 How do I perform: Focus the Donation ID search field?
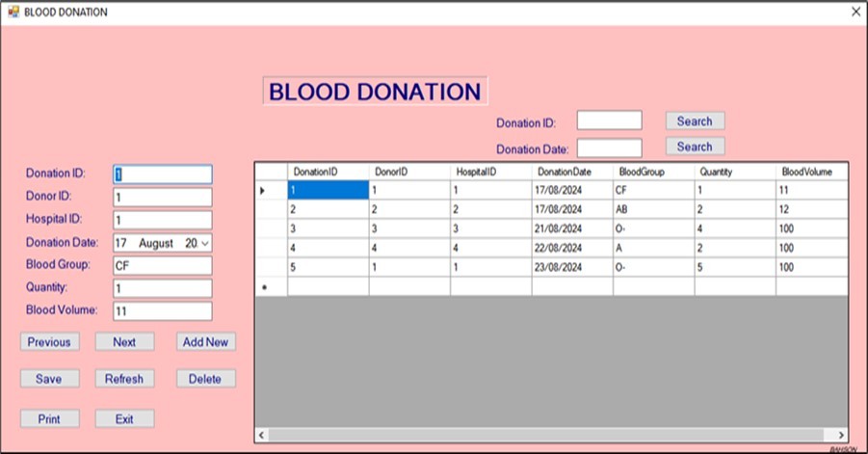click(x=609, y=120)
